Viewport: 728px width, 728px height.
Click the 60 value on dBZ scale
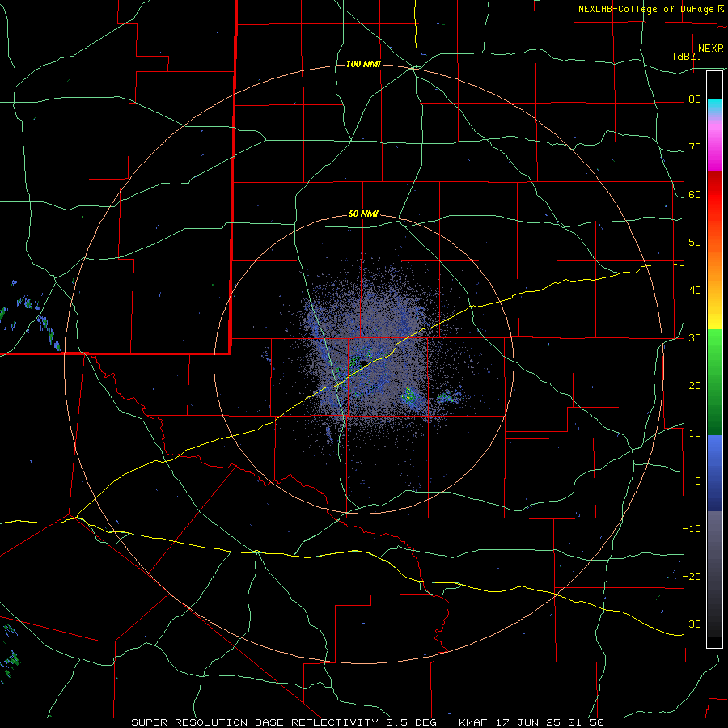coord(695,195)
